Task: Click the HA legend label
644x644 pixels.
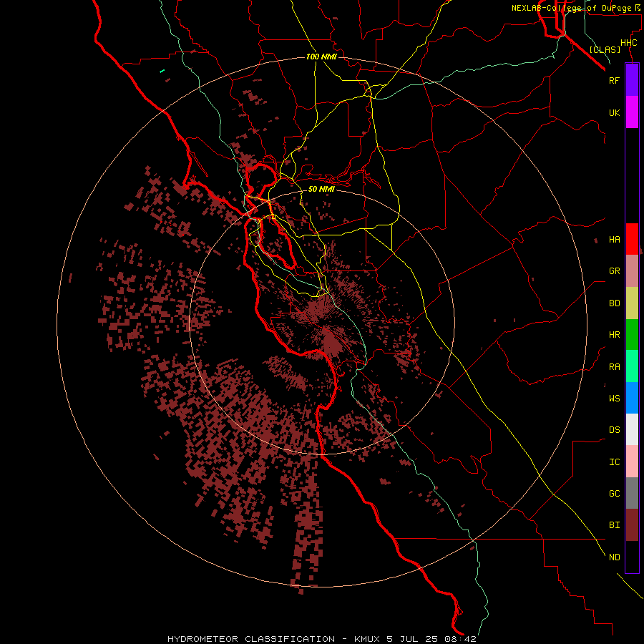Action: (614, 239)
